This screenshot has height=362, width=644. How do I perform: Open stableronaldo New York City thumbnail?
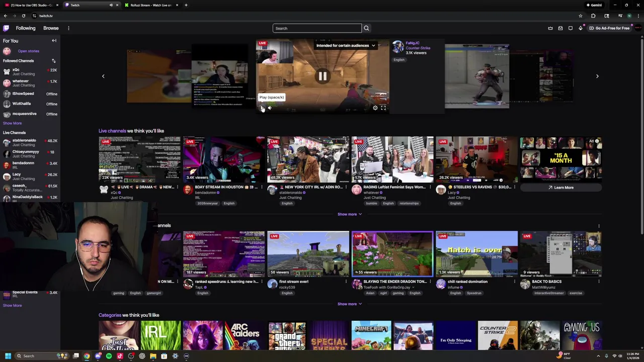click(x=308, y=159)
